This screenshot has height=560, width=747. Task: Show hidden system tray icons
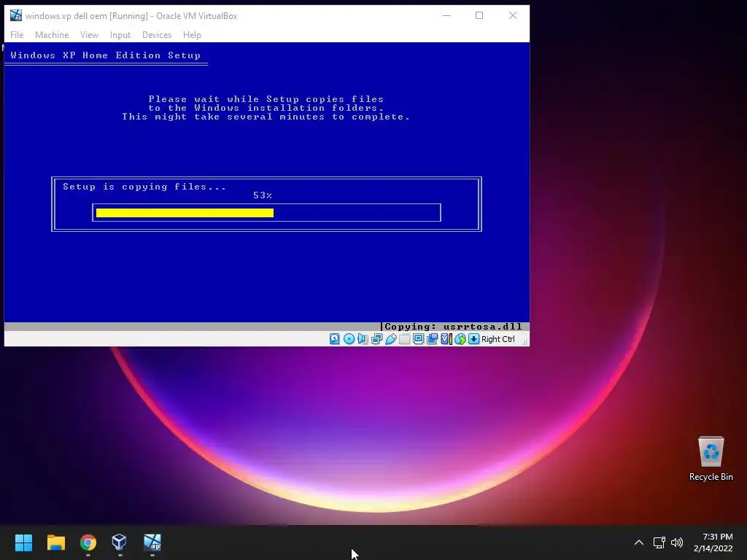pyautogui.click(x=639, y=542)
